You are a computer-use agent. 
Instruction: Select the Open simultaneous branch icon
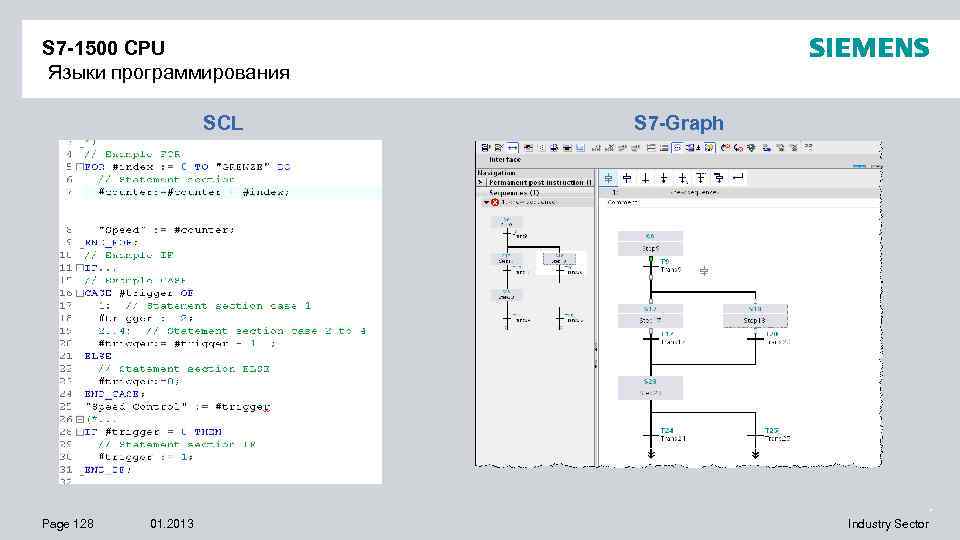[719, 178]
